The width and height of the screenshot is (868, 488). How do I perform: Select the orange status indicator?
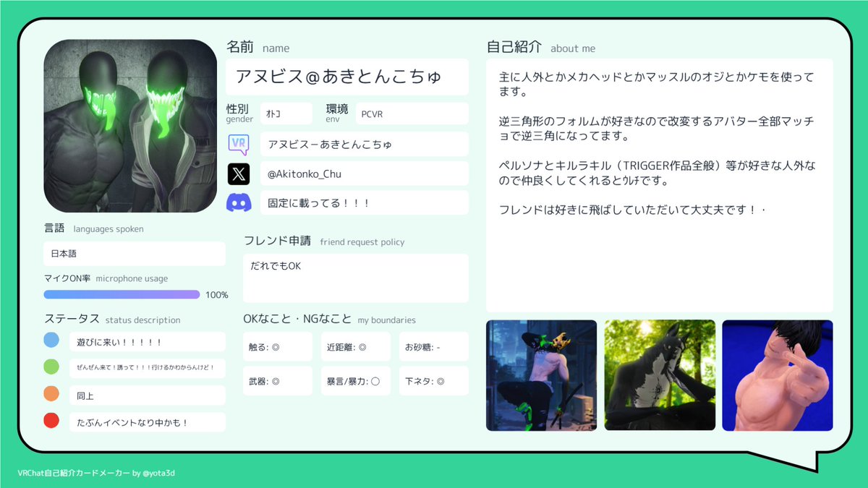click(51, 393)
